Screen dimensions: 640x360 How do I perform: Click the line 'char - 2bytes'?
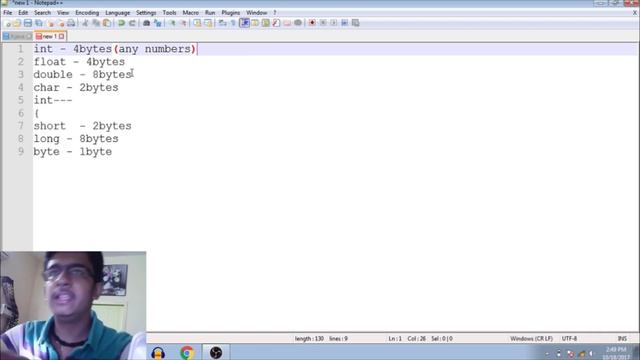76,87
